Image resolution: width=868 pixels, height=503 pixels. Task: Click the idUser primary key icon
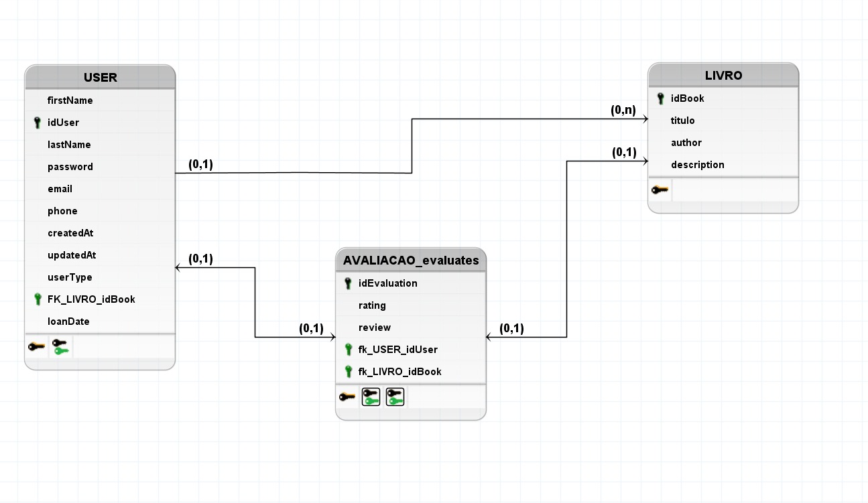[x=38, y=123]
